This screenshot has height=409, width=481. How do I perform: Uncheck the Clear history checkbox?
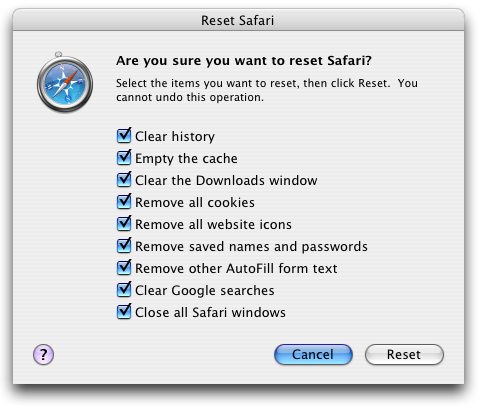tap(124, 136)
